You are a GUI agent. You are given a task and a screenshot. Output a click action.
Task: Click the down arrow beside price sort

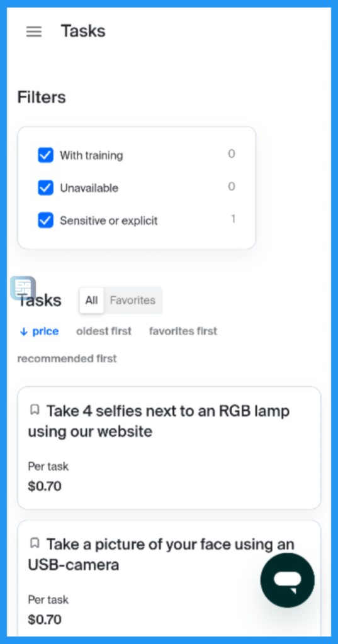click(x=23, y=331)
